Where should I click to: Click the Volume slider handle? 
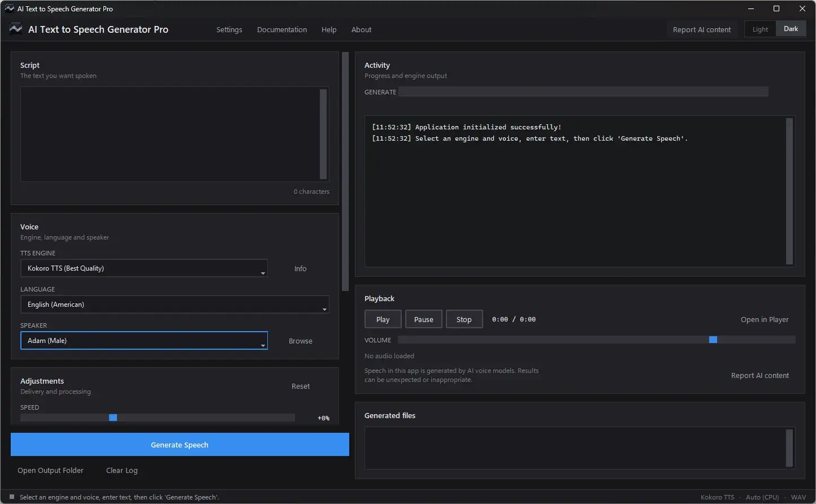click(x=713, y=340)
